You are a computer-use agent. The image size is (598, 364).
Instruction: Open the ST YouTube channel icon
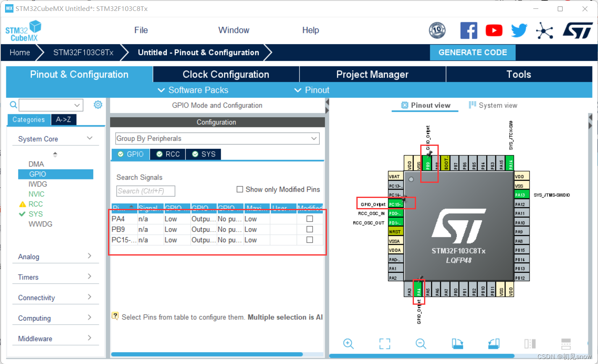tap(494, 30)
